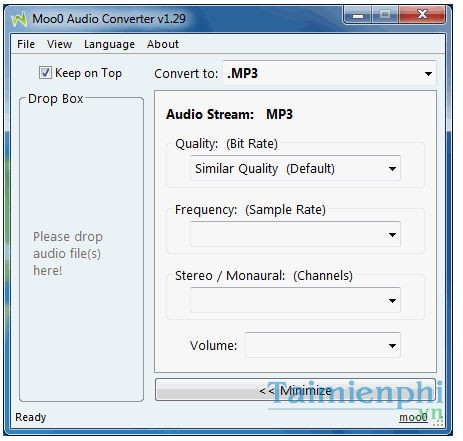Open the About menu
The width and height of the screenshot is (463, 441).
[163, 44]
